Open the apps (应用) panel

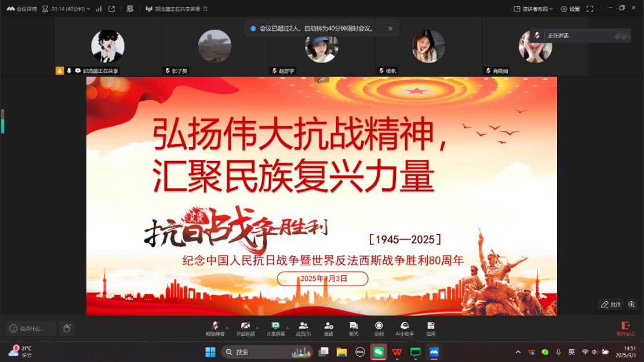pos(431,328)
